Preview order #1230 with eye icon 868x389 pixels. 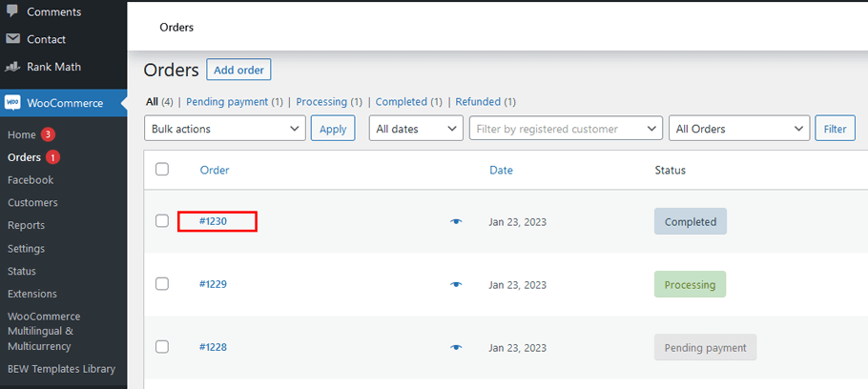(x=456, y=221)
